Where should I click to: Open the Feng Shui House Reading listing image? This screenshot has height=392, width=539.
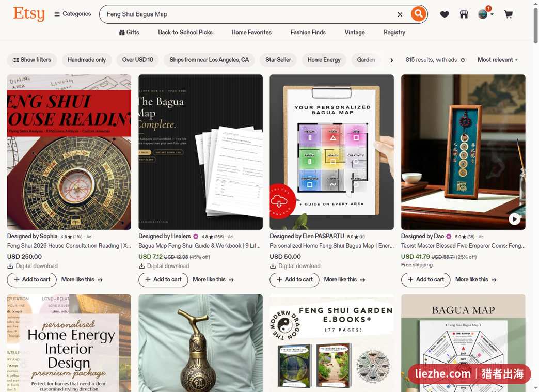point(69,152)
